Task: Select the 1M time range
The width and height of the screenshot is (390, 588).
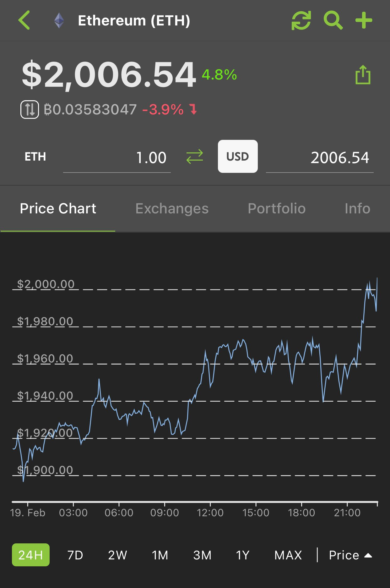Action: tap(160, 555)
